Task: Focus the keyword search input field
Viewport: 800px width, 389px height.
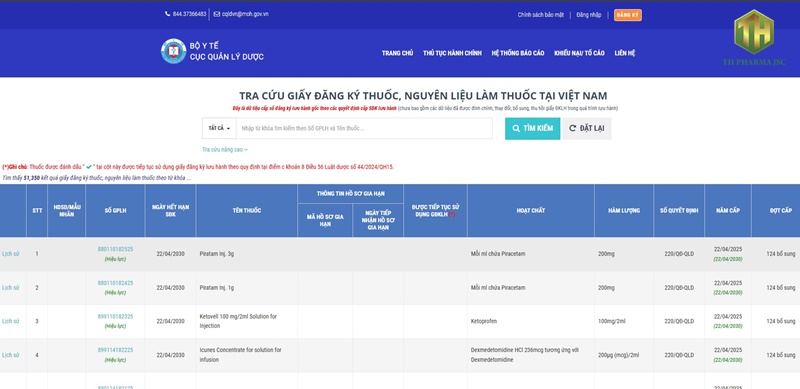Action: click(x=364, y=128)
